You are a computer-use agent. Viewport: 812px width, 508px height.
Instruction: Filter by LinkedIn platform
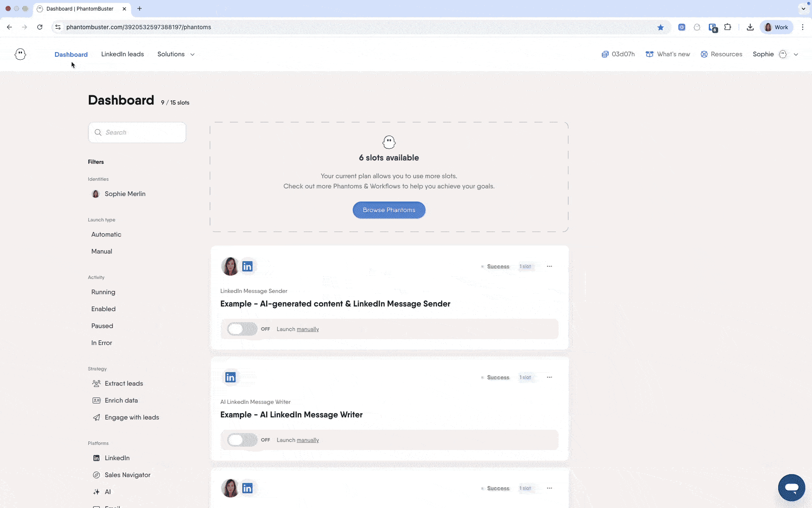pyautogui.click(x=111, y=458)
